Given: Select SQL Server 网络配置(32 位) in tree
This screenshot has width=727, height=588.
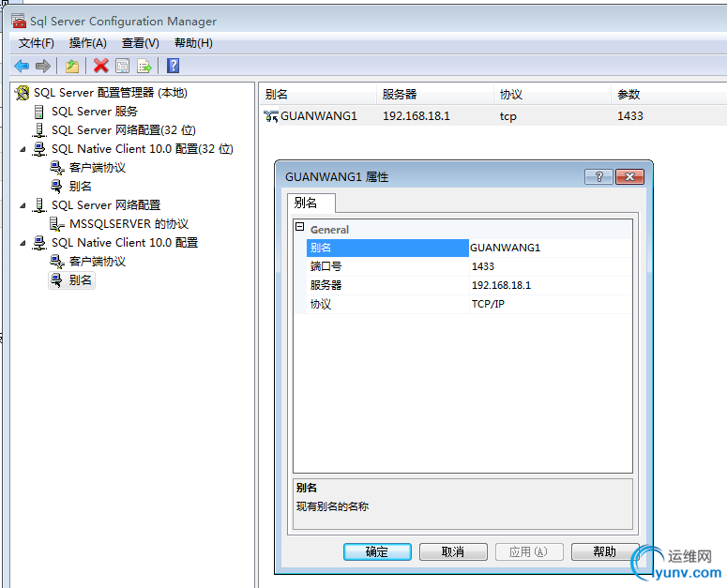Looking at the screenshot, I should coord(124,130).
